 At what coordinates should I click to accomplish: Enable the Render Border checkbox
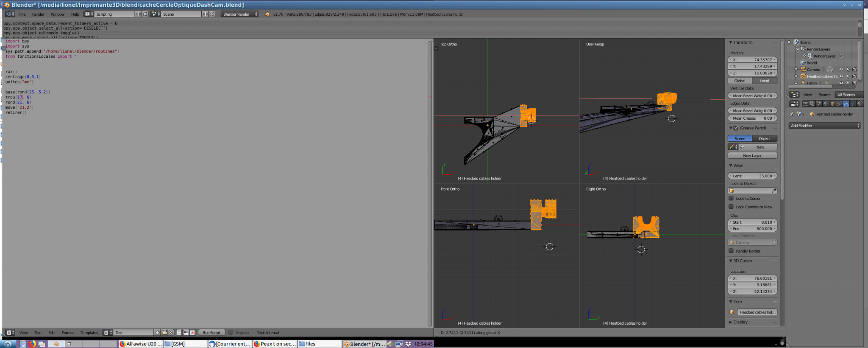[731, 251]
